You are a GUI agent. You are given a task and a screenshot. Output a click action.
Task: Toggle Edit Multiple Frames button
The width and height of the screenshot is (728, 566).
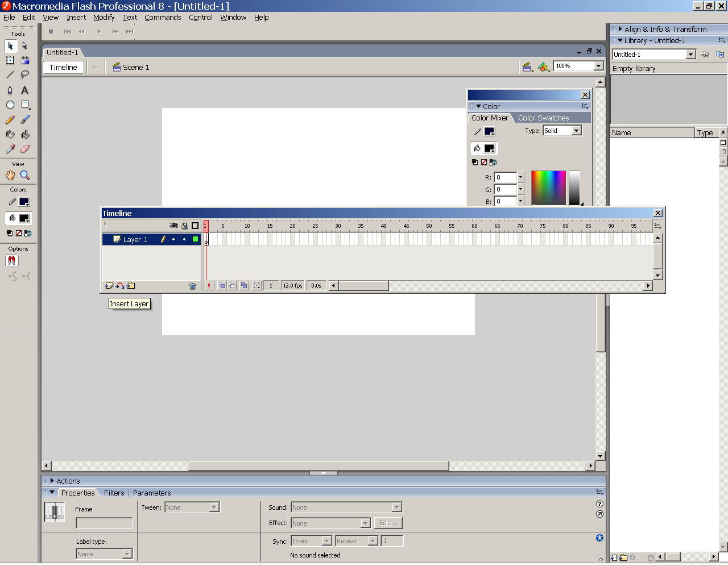click(x=244, y=286)
